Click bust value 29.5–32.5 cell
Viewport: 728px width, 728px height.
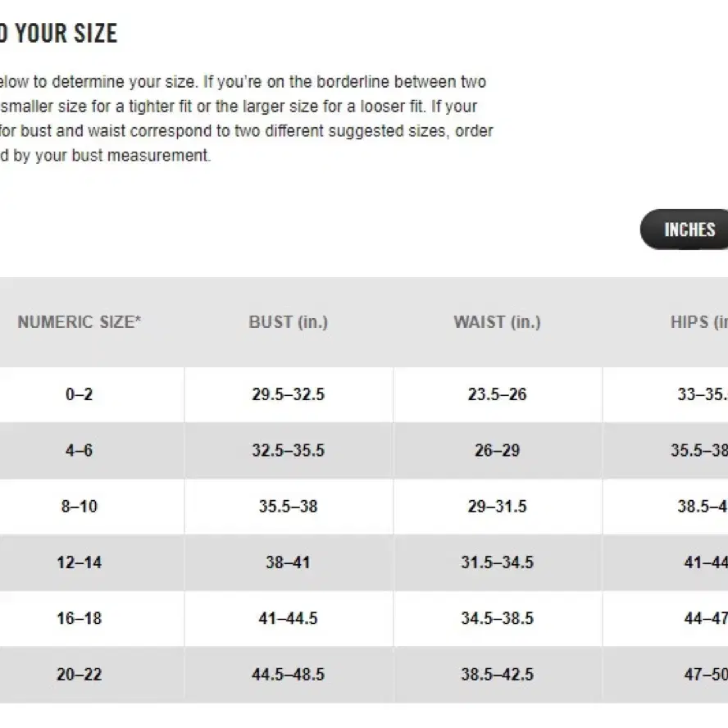[x=289, y=394]
